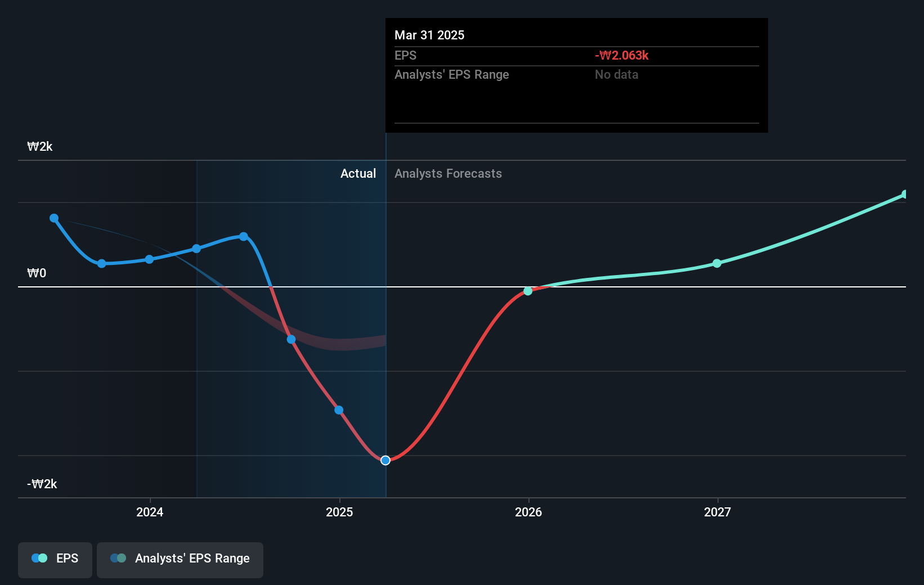Click the 2026 x-axis label
This screenshot has width=924, height=585.
(528, 512)
